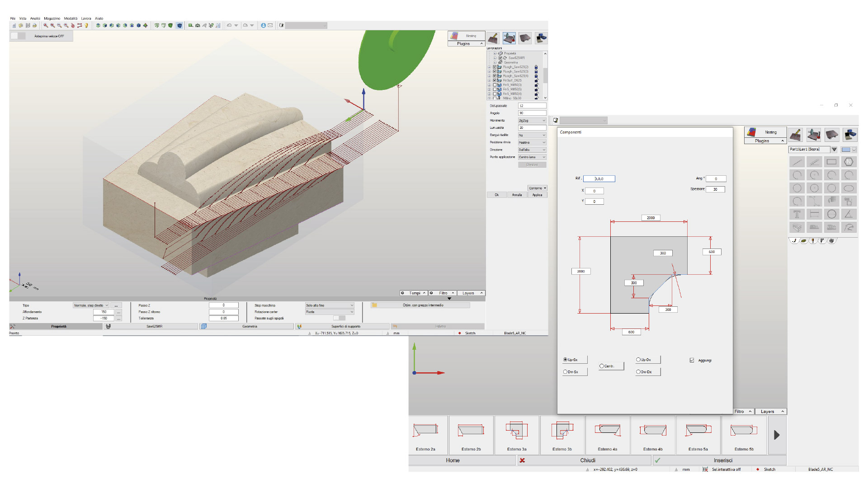Click the Ok button in operation panel
The height and width of the screenshot is (488, 868).
[497, 195]
